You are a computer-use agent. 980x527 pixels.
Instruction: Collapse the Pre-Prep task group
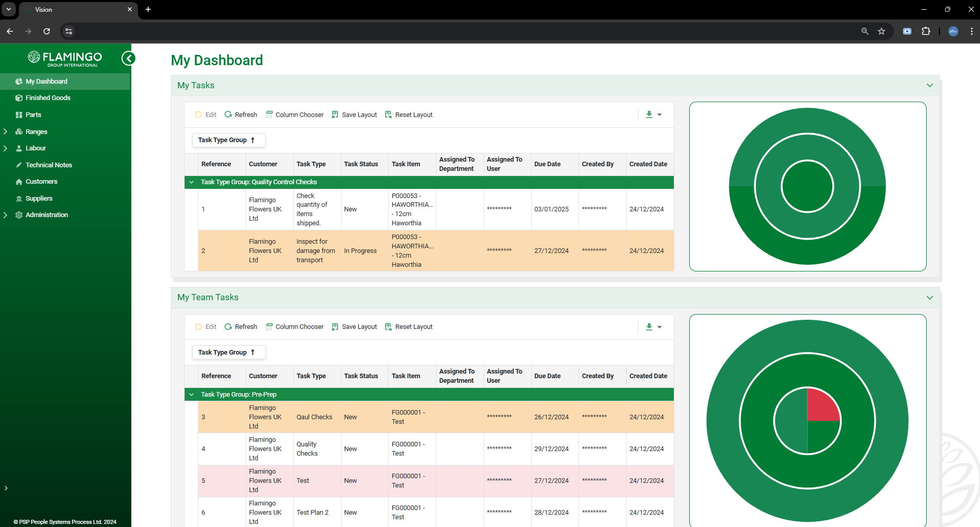click(191, 395)
